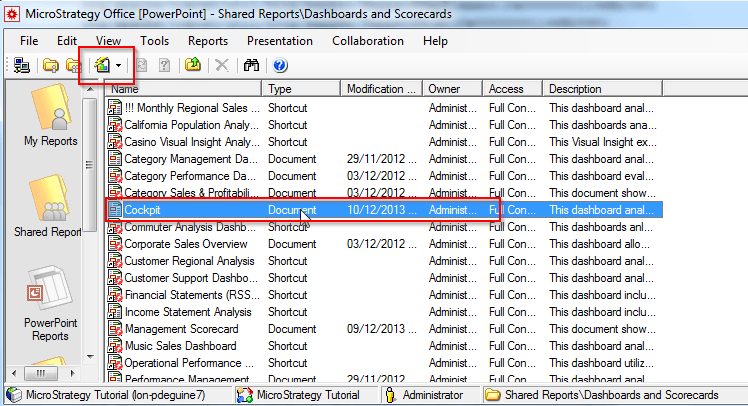Open the Edit menu
The height and width of the screenshot is (406, 748).
[67, 41]
